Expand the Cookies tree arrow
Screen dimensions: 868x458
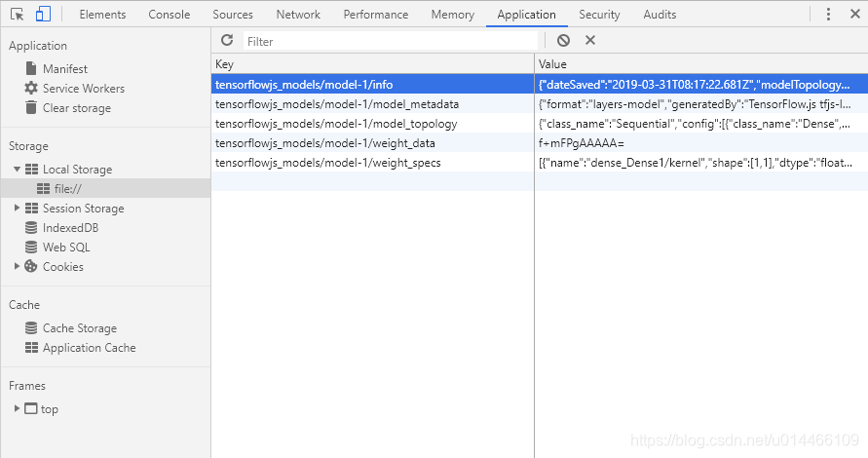coord(17,266)
